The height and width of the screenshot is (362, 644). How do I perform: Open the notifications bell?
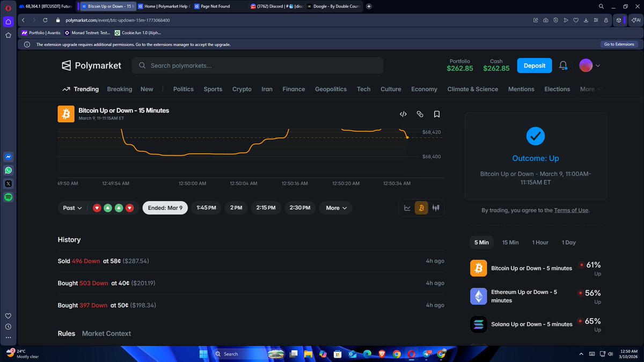click(x=563, y=65)
